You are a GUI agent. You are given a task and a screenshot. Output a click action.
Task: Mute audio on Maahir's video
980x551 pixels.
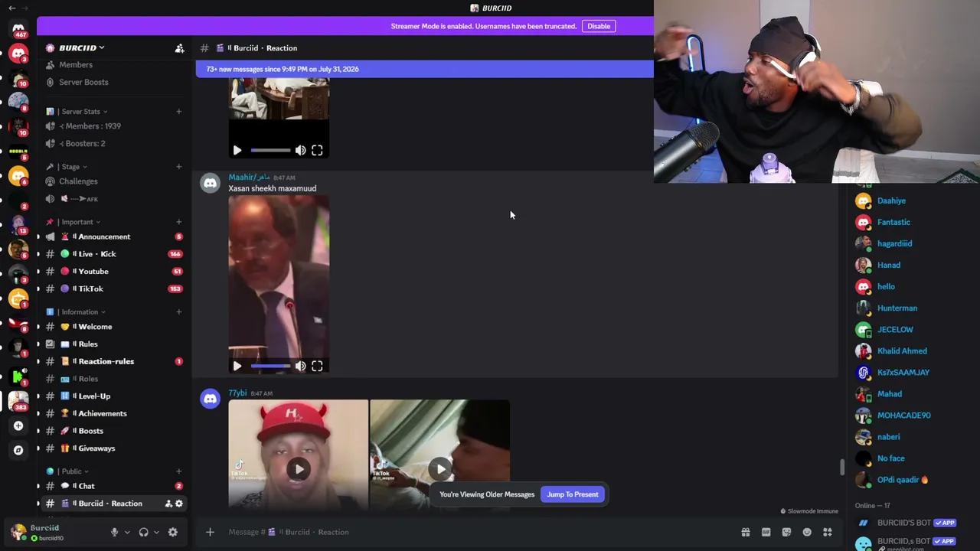click(x=300, y=366)
